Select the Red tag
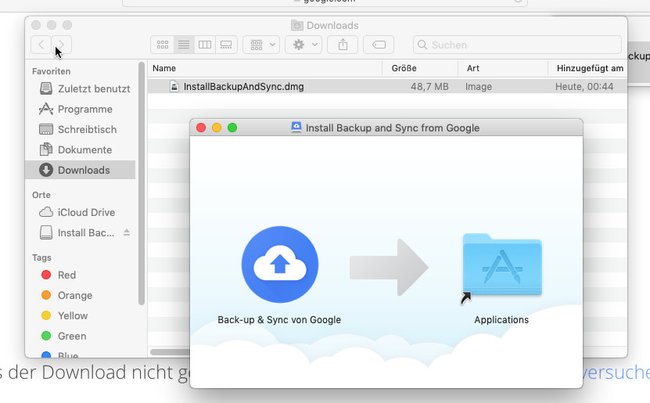 tap(58, 275)
